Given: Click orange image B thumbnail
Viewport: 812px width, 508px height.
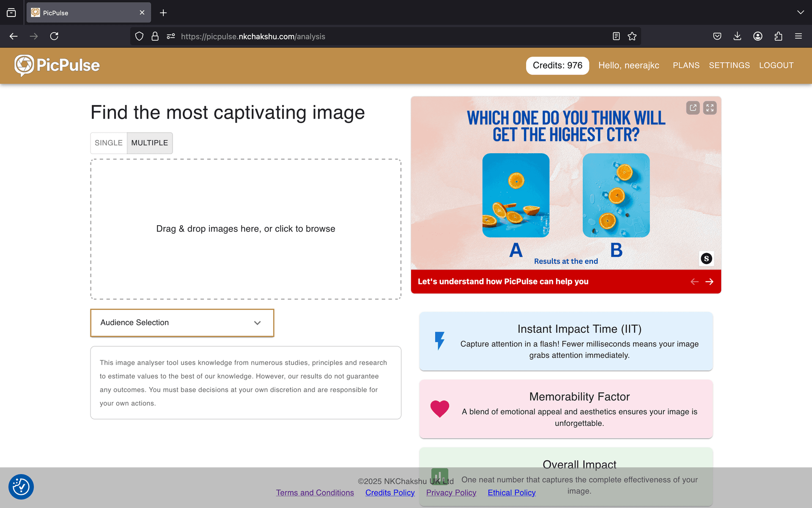Looking at the screenshot, I should pos(616,195).
